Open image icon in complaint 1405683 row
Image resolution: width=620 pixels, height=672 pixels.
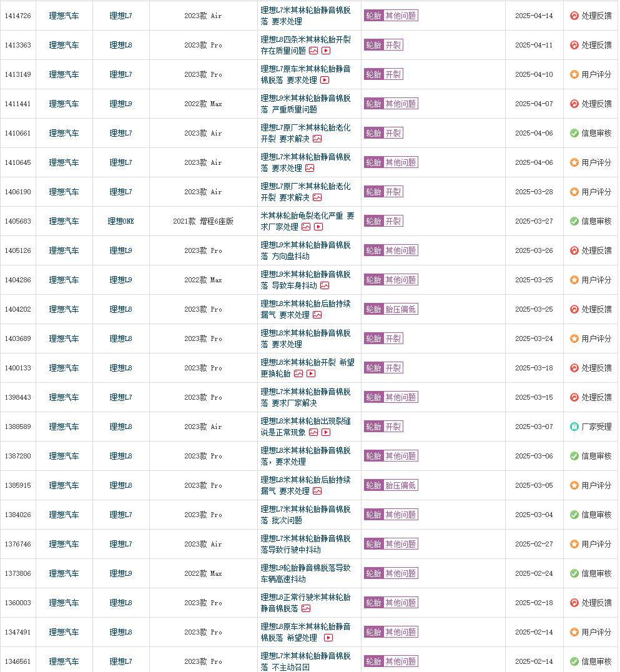point(306,227)
